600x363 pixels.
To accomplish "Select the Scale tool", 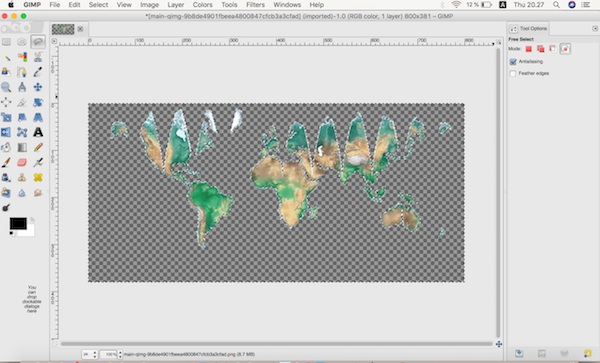I will pyautogui.click(x=6, y=117).
